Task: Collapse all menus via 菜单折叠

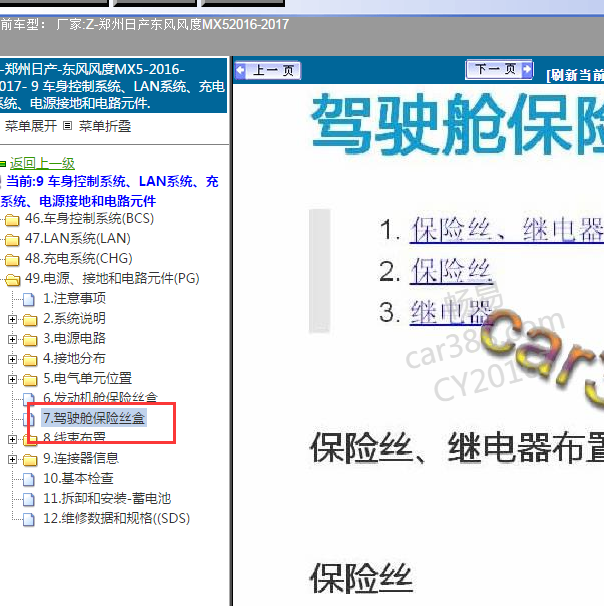Action: 105,126
